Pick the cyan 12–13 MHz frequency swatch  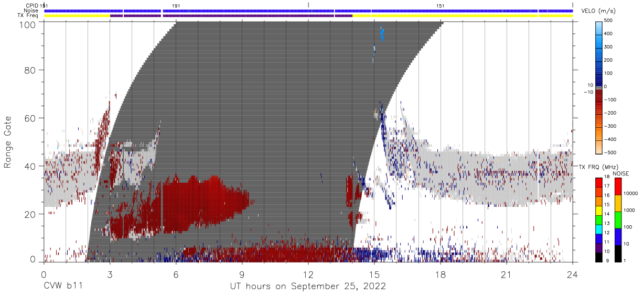pos(599,229)
